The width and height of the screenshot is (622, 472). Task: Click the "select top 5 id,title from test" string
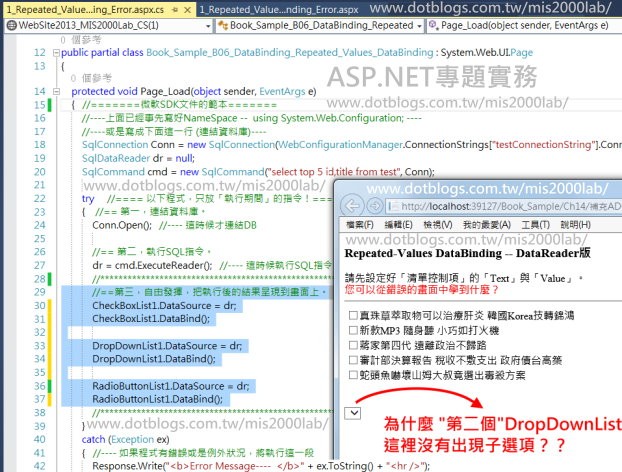click(333, 172)
